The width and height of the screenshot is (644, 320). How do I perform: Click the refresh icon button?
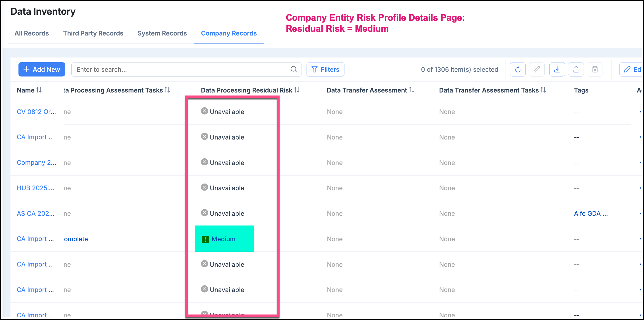[x=517, y=69]
